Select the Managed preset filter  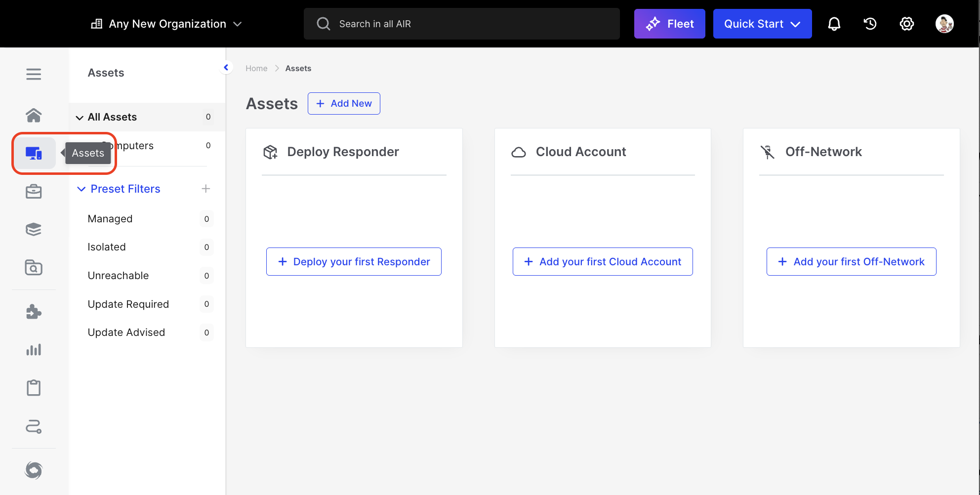click(x=110, y=219)
